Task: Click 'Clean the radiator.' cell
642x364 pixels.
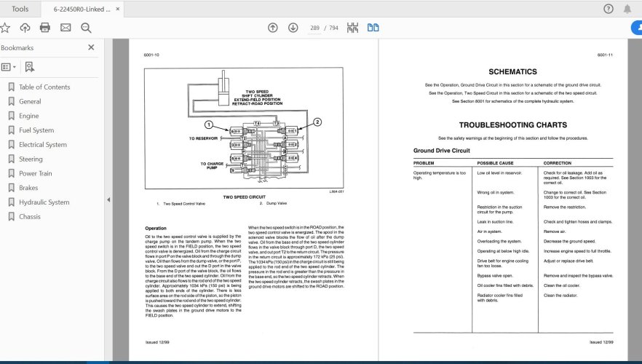Action: 560,296
